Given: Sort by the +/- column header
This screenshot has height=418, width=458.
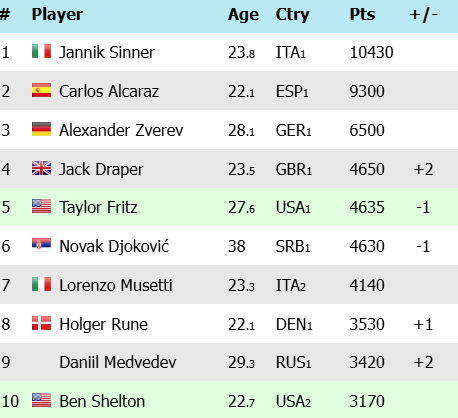Looking at the screenshot, I should coord(424,15).
